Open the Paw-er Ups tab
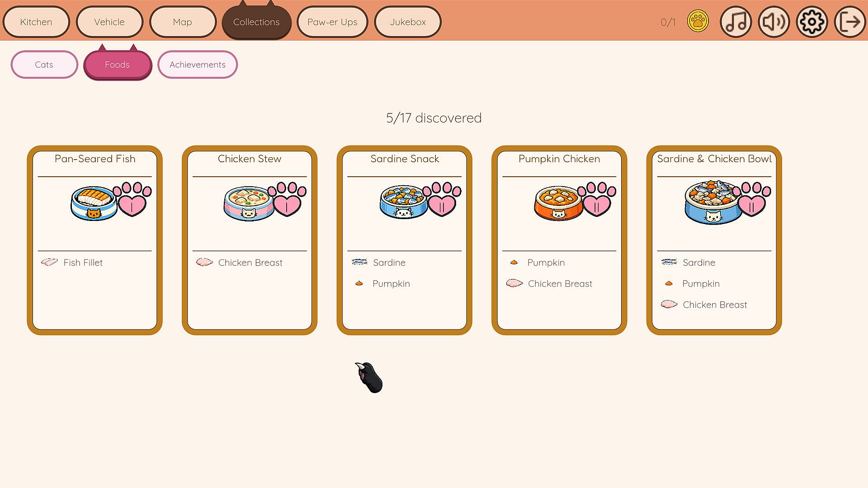The width and height of the screenshot is (868, 488). coord(332,22)
